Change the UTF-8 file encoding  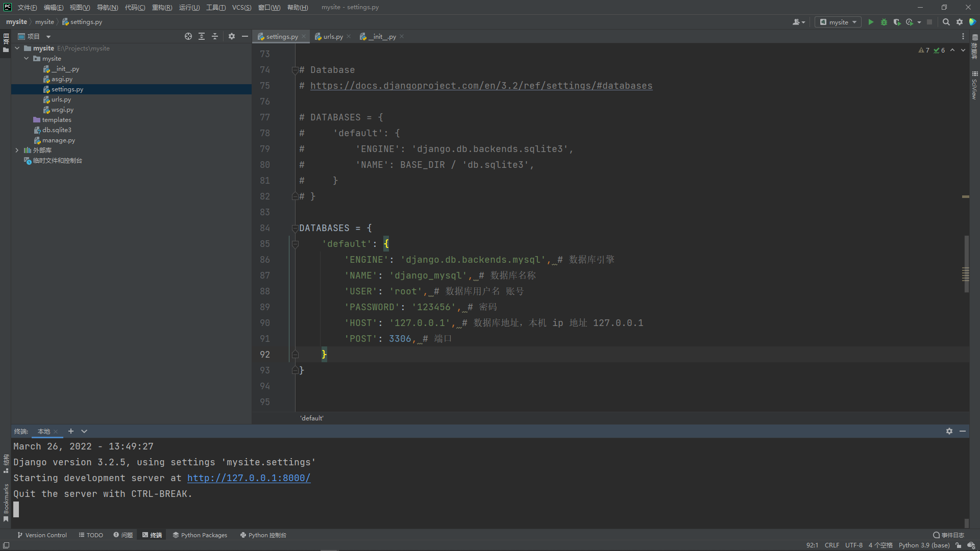[x=853, y=545]
